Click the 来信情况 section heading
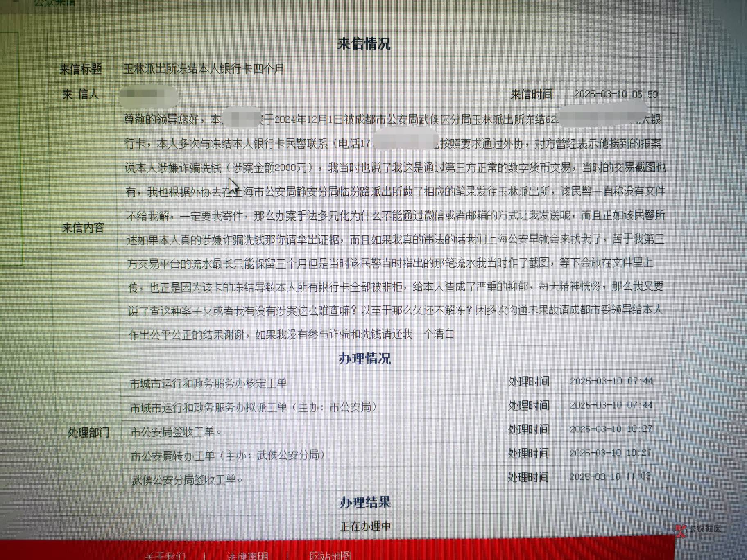Viewport: 747px width, 560px height. (x=364, y=44)
